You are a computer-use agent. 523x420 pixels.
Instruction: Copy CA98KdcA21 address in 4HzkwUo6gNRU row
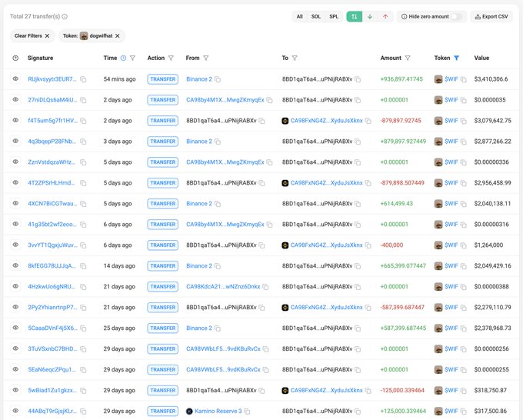tap(265, 287)
